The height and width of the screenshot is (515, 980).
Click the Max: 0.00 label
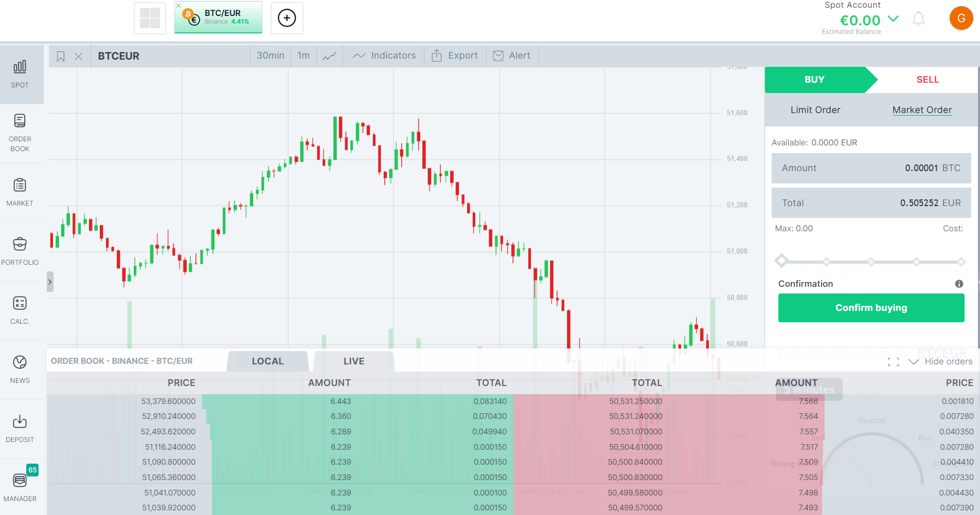[x=794, y=229]
